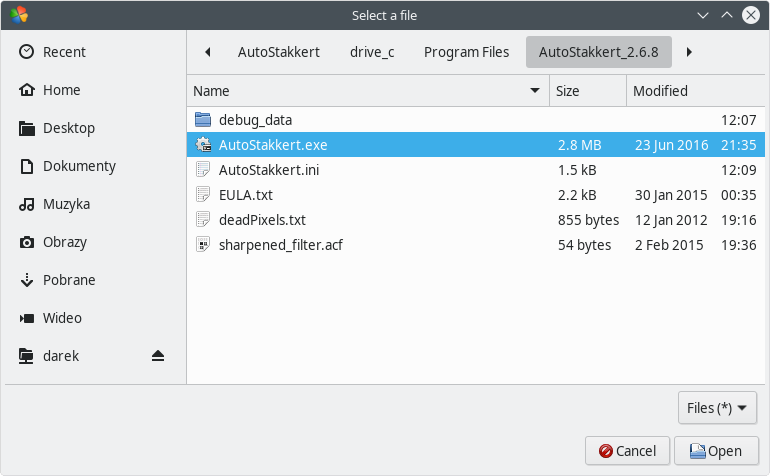The height and width of the screenshot is (476, 770).
Task: Open the Recent sidebar location
Action: click(x=93, y=52)
